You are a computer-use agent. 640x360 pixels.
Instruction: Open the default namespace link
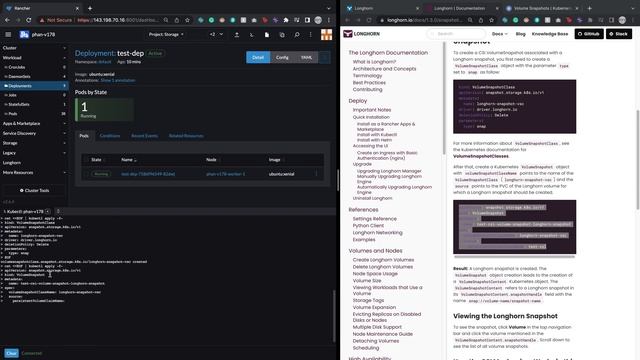click(x=104, y=62)
